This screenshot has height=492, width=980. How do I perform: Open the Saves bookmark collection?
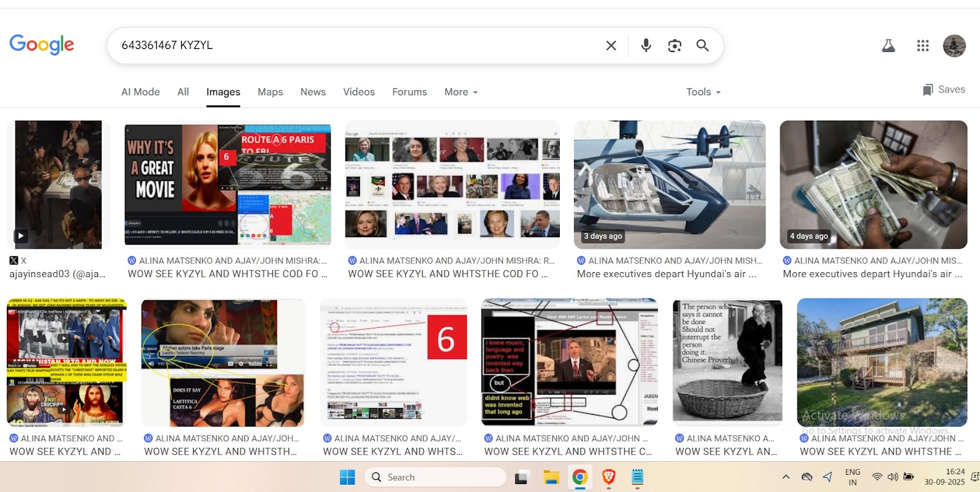pyautogui.click(x=943, y=89)
